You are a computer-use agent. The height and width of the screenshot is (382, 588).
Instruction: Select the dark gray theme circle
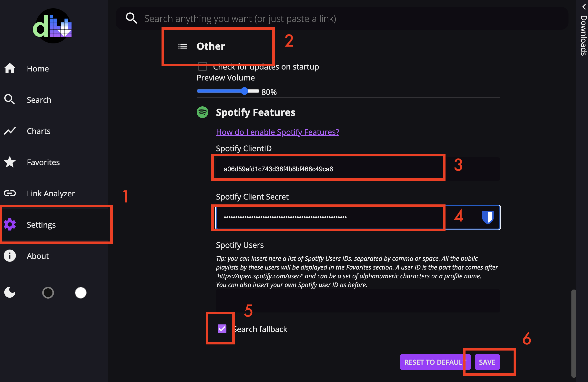click(x=48, y=293)
